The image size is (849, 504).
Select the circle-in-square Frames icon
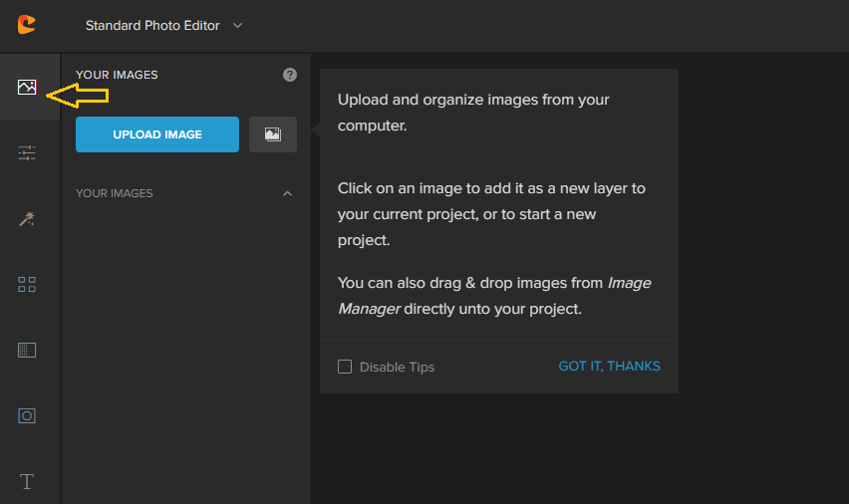pos(27,415)
